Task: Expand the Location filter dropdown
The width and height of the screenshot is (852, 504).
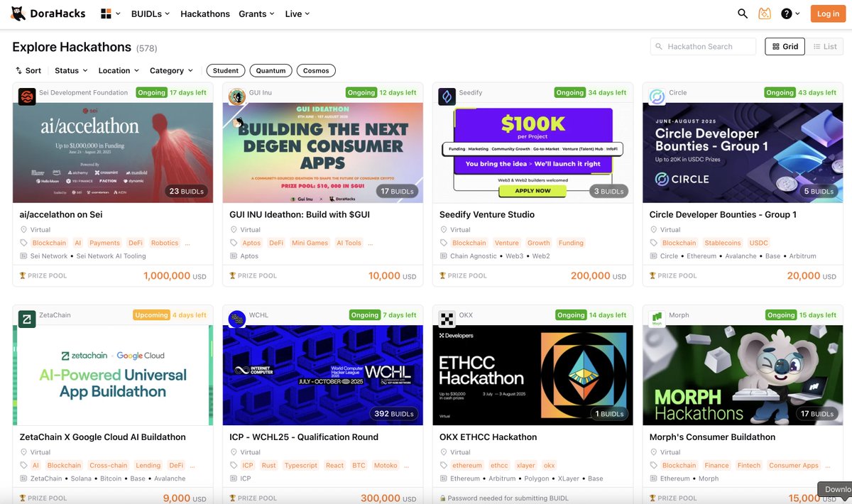Action: click(x=119, y=70)
